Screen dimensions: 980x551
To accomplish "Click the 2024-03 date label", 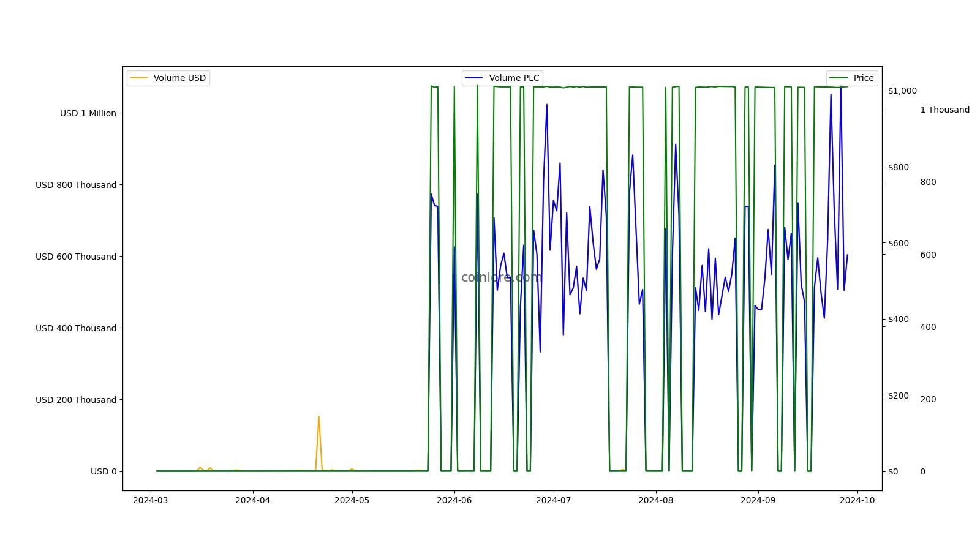I will tap(151, 500).
